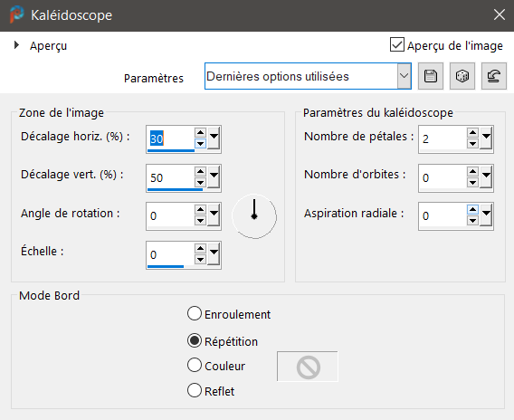Select the Couleur edge mode option

pyautogui.click(x=195, y=365)
